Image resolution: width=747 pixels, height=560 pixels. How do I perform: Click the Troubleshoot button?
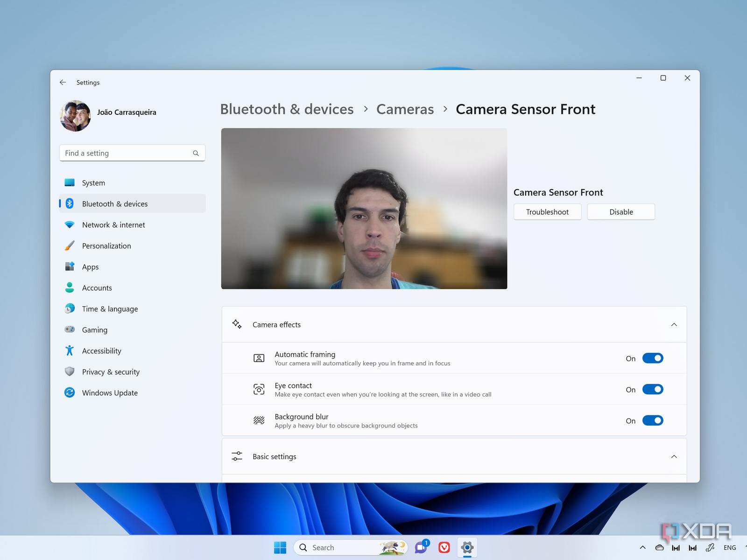pos(547,212)
